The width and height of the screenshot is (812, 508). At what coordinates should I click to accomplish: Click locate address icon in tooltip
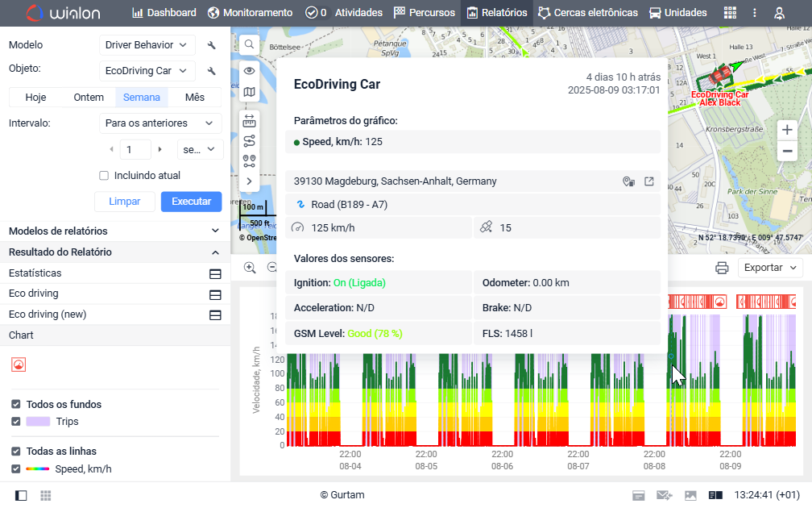(x=628, y=181)
